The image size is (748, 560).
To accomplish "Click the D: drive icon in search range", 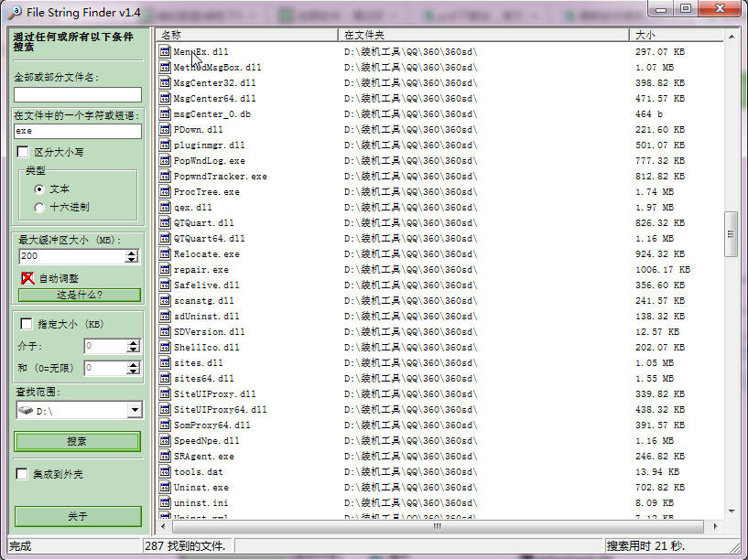I will (25, 411).
